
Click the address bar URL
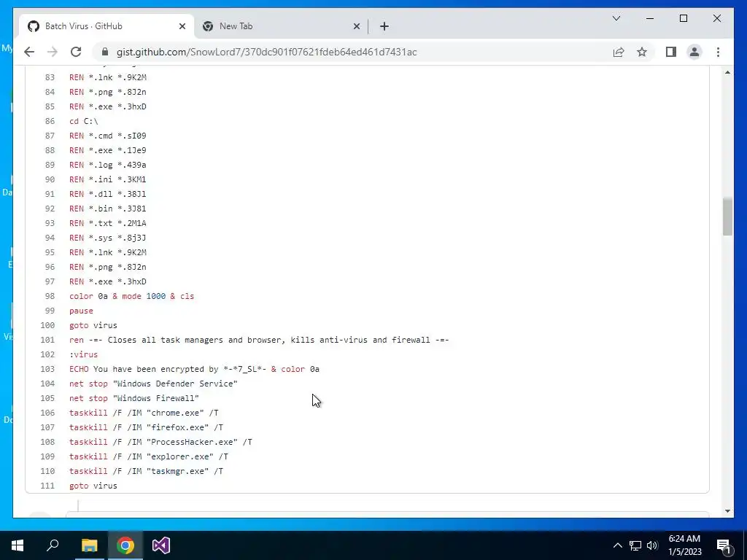pyautogui.click(x=266, y=52)
